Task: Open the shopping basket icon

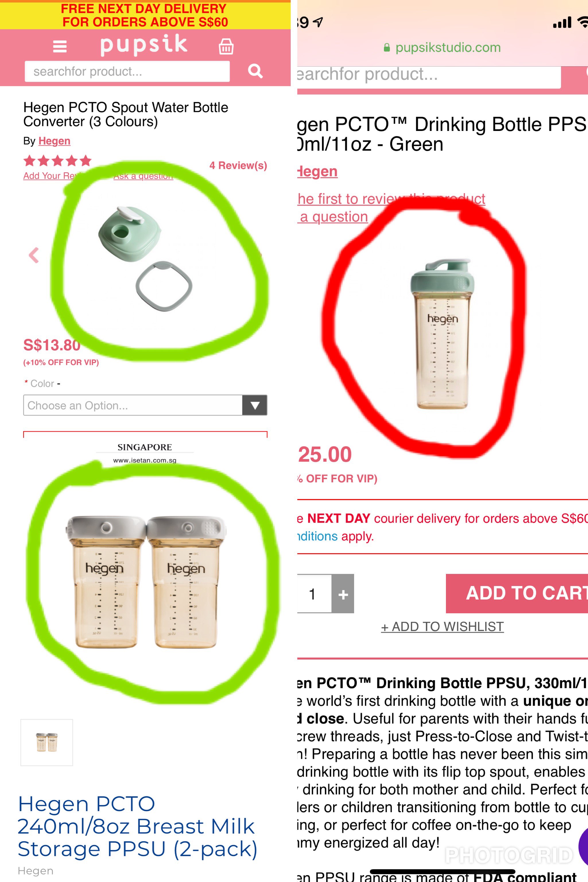Action: pos(226,46)
